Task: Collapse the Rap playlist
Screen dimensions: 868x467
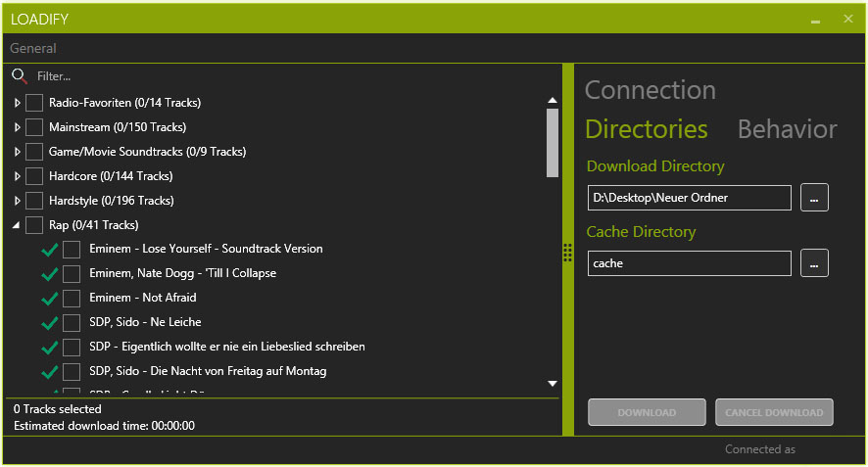Action: coord(18,225)
